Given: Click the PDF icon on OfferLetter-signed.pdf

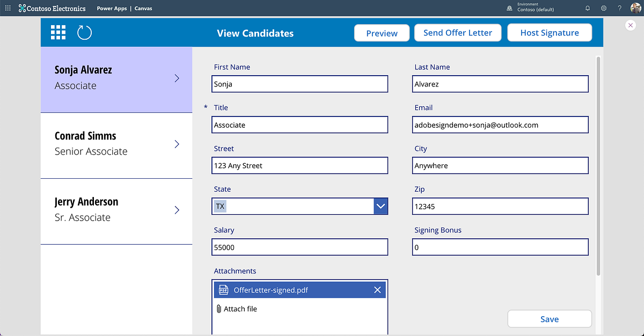Looking at the screenshot, I should [224, 289].
